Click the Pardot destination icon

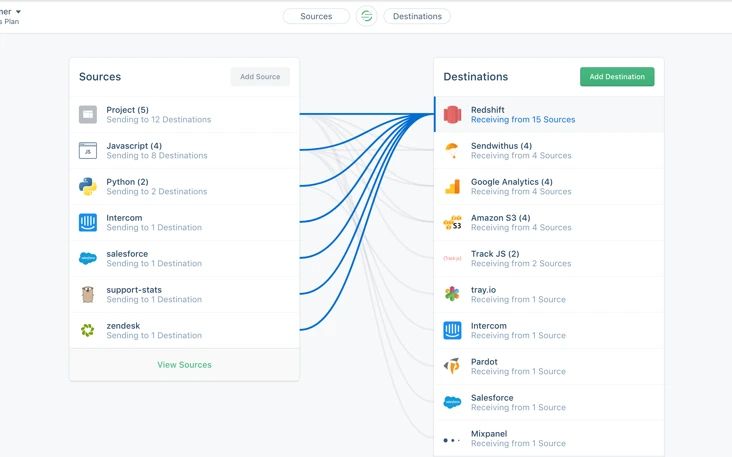click(x=452, y=366)
